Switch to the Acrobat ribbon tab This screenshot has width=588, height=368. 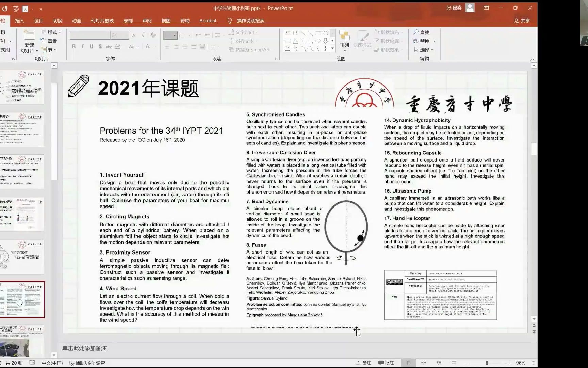pos(208,21)
